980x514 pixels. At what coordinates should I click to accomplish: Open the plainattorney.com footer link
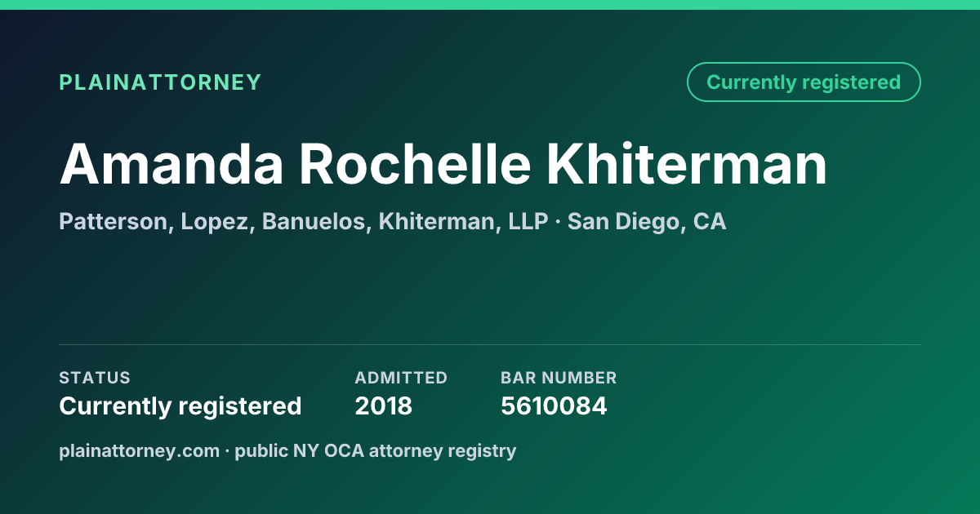(x=140, y=450)
